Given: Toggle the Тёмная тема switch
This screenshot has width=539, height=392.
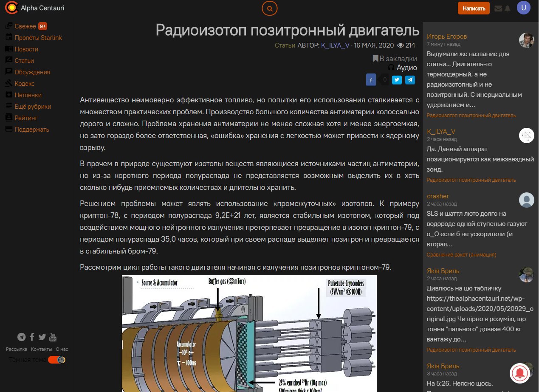Looking at the screenshot, I should click(56, 360).
